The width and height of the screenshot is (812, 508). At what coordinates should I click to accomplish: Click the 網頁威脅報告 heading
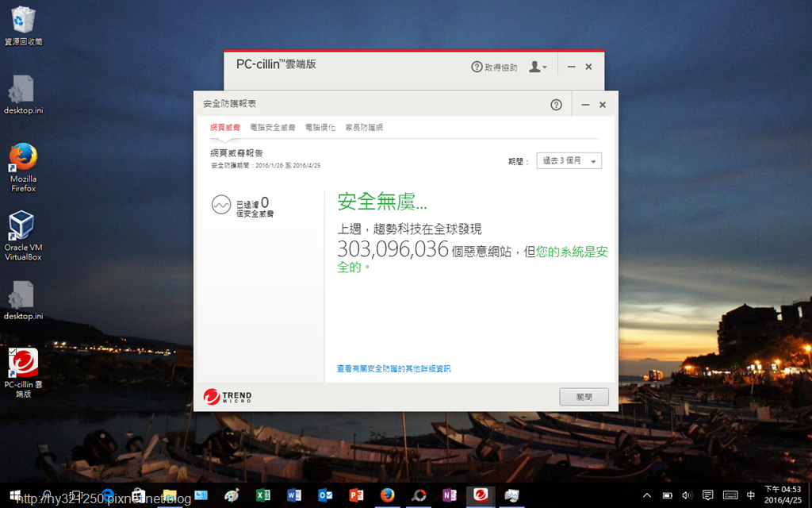point(236,153)
